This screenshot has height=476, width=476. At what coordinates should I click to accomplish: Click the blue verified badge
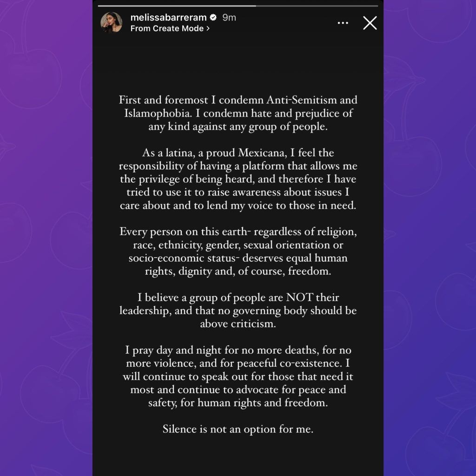[x=213, y=18]
